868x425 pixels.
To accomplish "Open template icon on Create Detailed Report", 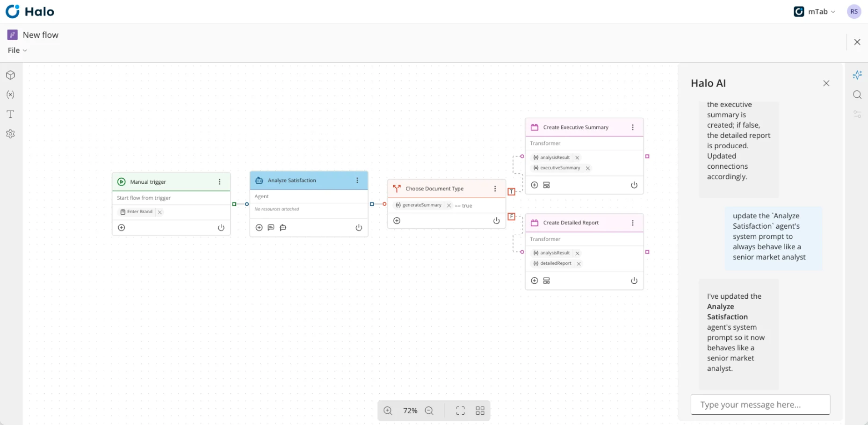I will [x=546, y=281].
